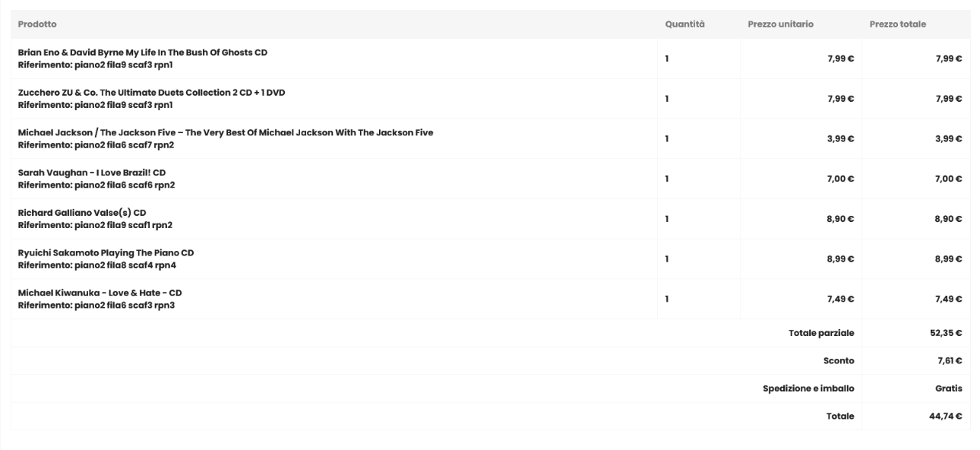Click the subtotal amount 52,35 €
The width and height of the screenshot is (980, 450).
click(x=946, y=333)
